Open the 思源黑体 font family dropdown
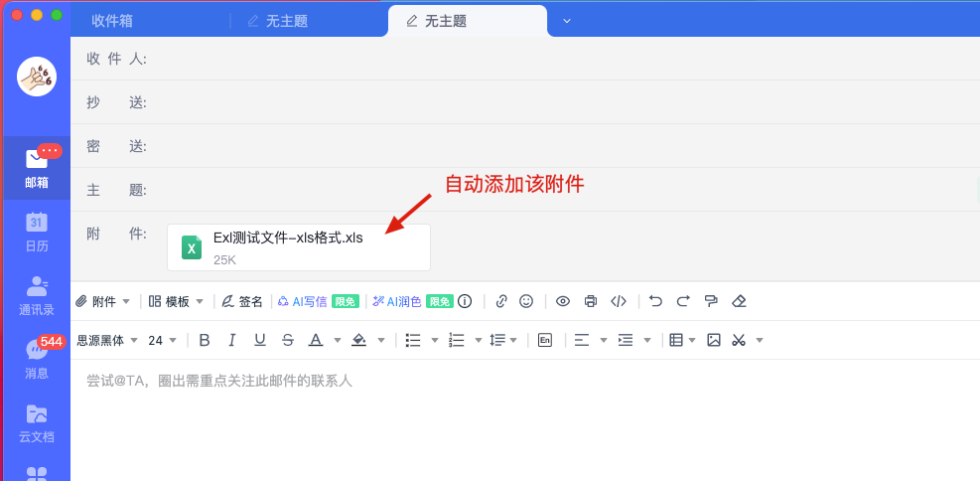Screen dimensions: 980x481 (105, 340)
